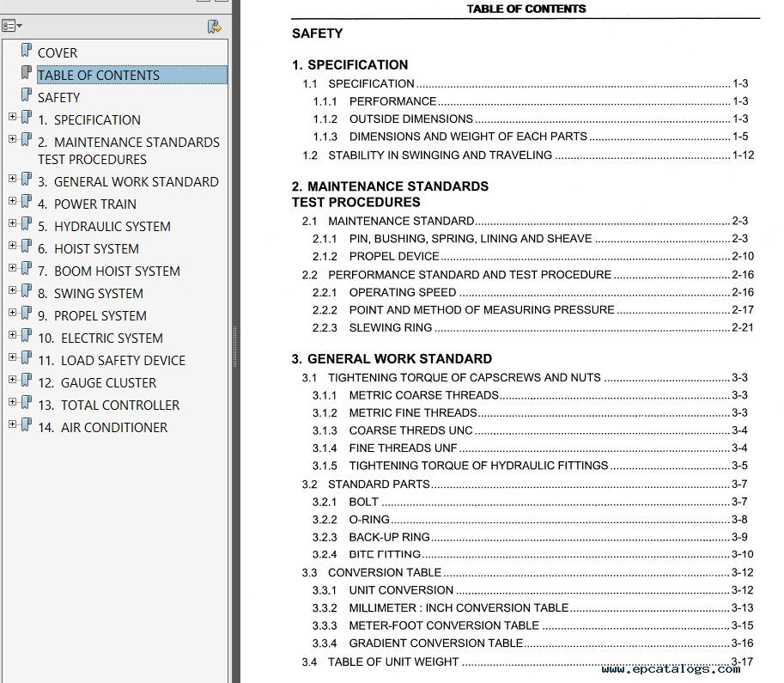Click bookmark icon beside 9. PROPEL SYSTEM
Viewport: 784px width, 683px height.
pos(27,314)
